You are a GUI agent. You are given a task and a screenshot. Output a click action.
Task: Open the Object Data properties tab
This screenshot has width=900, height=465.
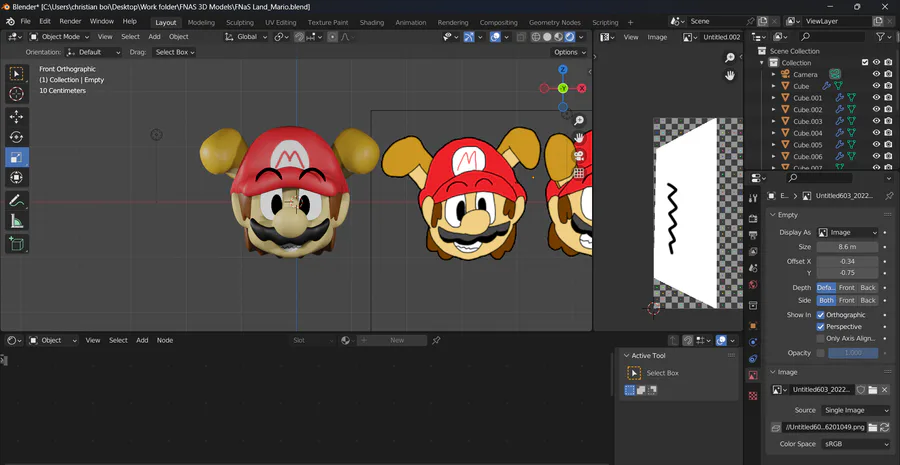coord(753,375)
